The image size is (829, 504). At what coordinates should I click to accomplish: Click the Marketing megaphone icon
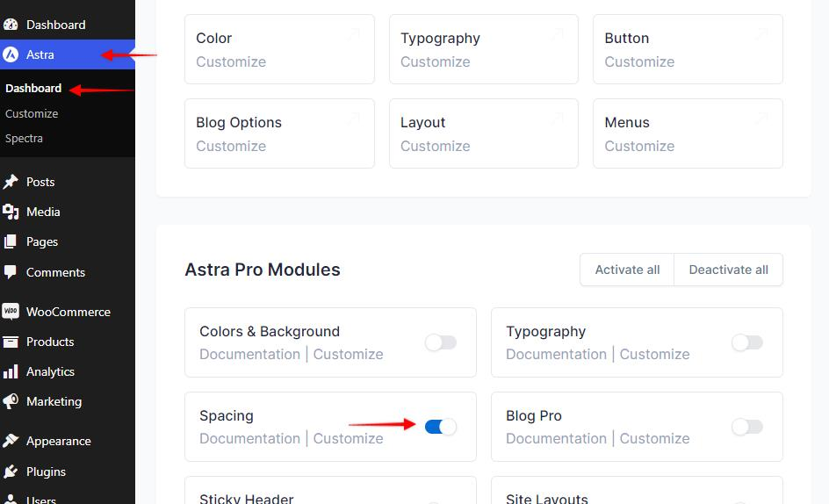pos(11,401)
